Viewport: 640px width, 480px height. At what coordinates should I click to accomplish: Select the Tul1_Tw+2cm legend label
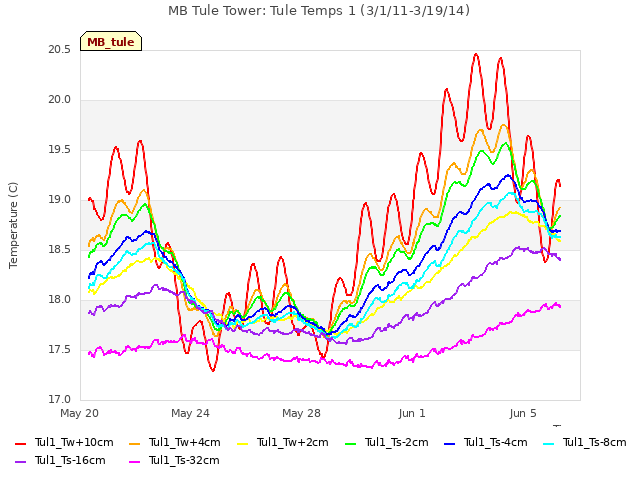click(x=293, y=442)
